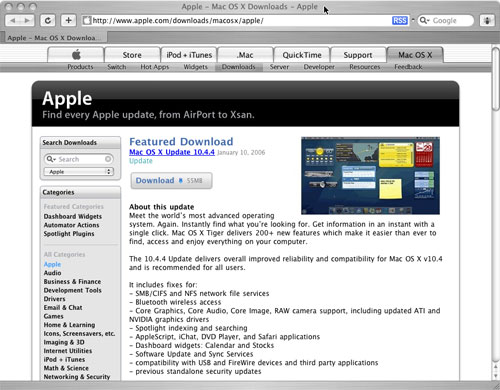Open the Apple category popup menu
500x390 pixels.
(x=79, y=172)
